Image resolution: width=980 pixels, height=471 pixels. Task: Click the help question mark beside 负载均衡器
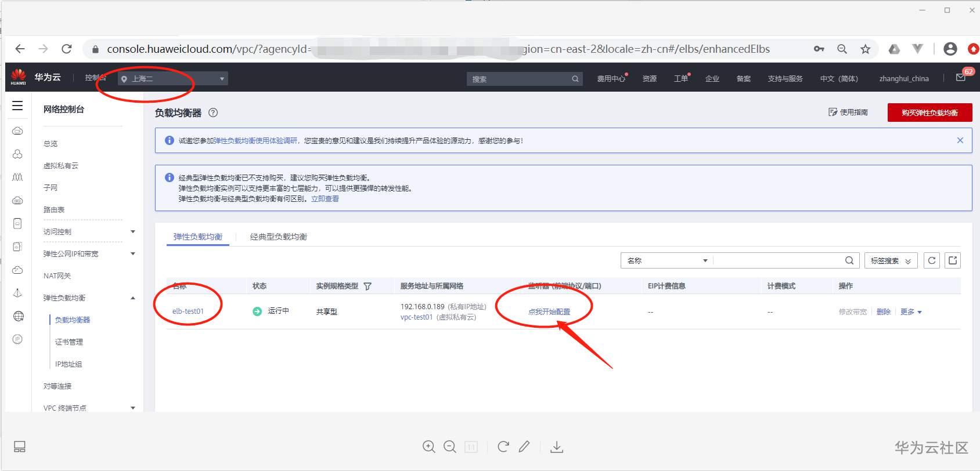coord(213,113)
